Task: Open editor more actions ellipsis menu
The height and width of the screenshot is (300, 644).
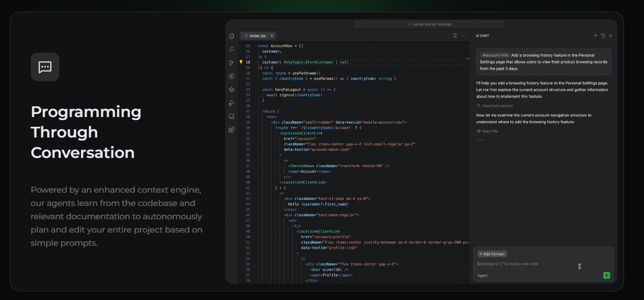Action: coord(463,36)
